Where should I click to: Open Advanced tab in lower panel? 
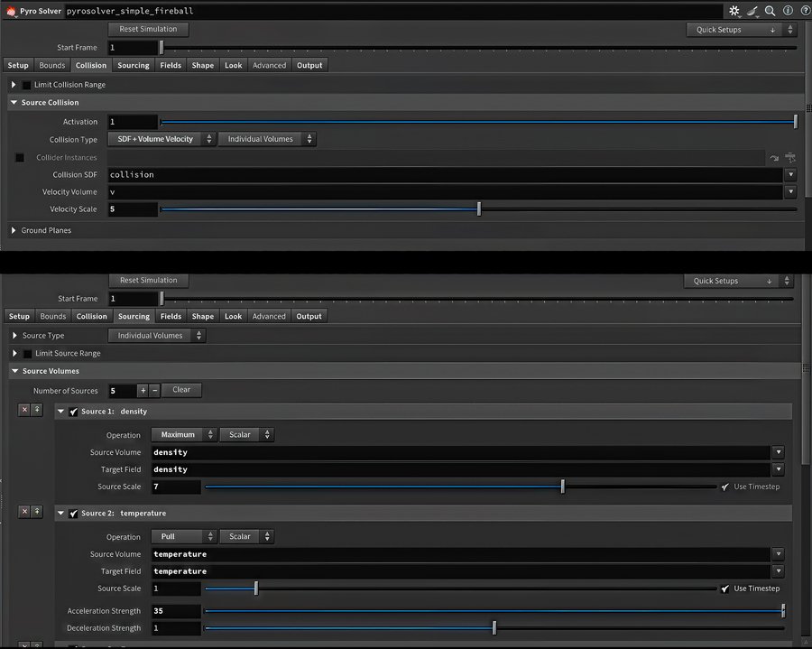click(x=269, y=316)
